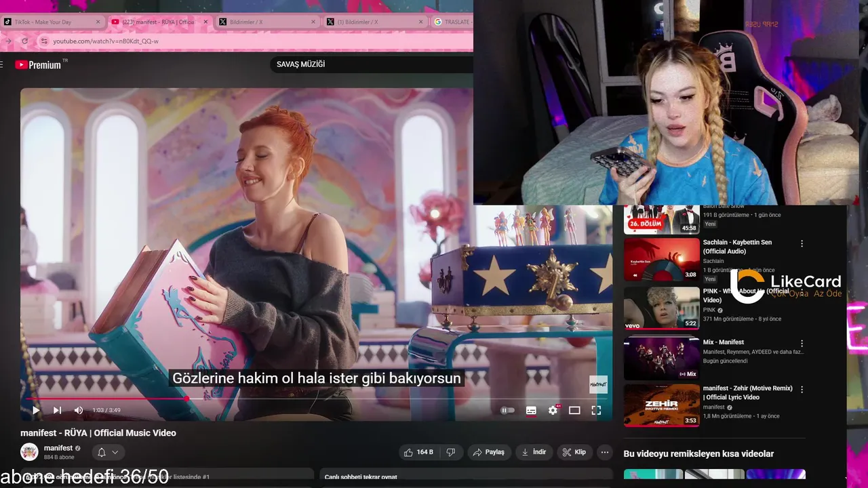Image resolution: width=868 pixels, height=488 pixels.
Task: Open more actions menu below video
Action: (x=605, y=452)
